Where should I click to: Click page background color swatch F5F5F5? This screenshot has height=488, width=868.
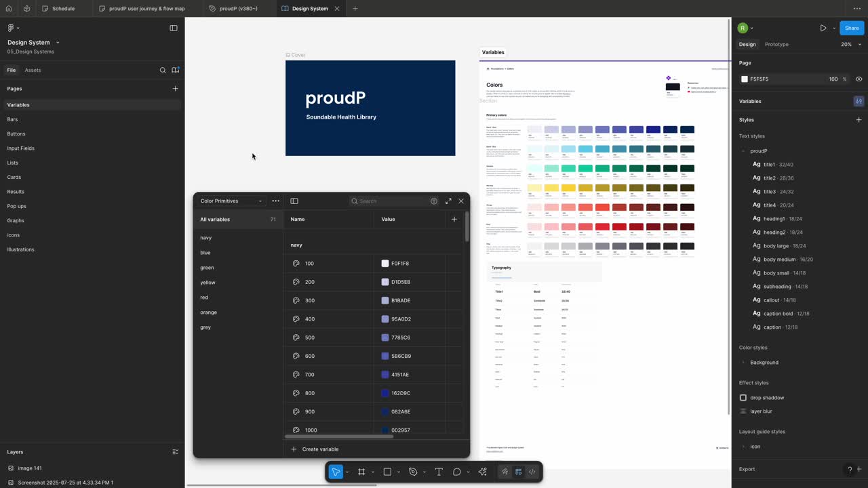pos(745,79)
